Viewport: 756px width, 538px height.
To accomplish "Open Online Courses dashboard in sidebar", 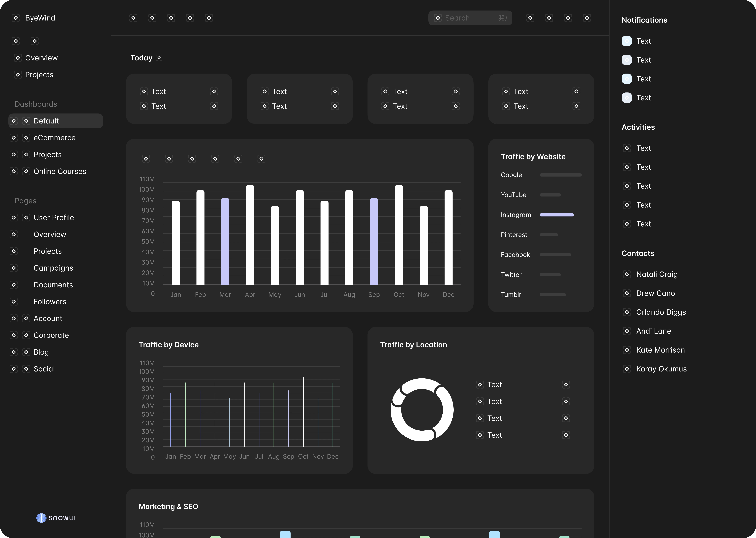I will click(x=60, y=171).
